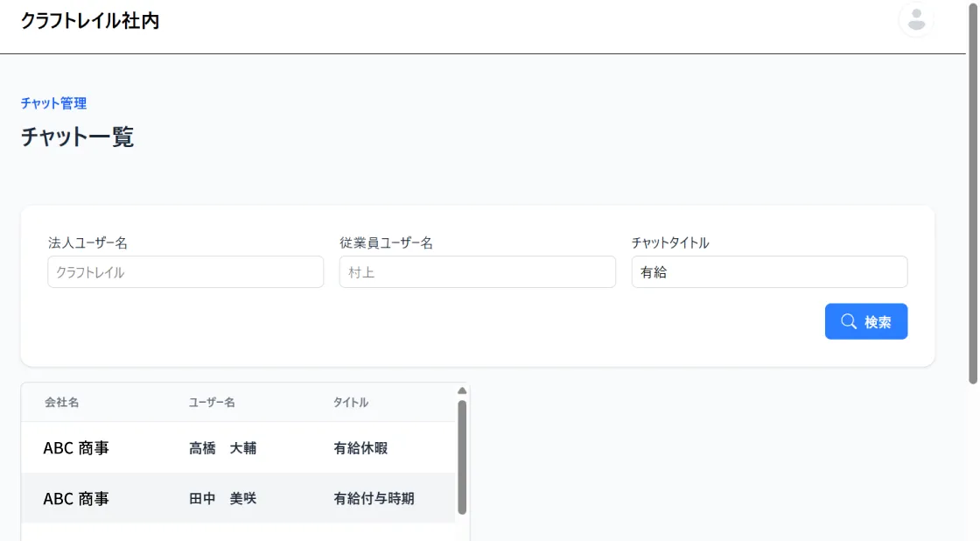Select the user name 高橋 大輔
The width and height of the screenshot is (980, 541).
222,448
